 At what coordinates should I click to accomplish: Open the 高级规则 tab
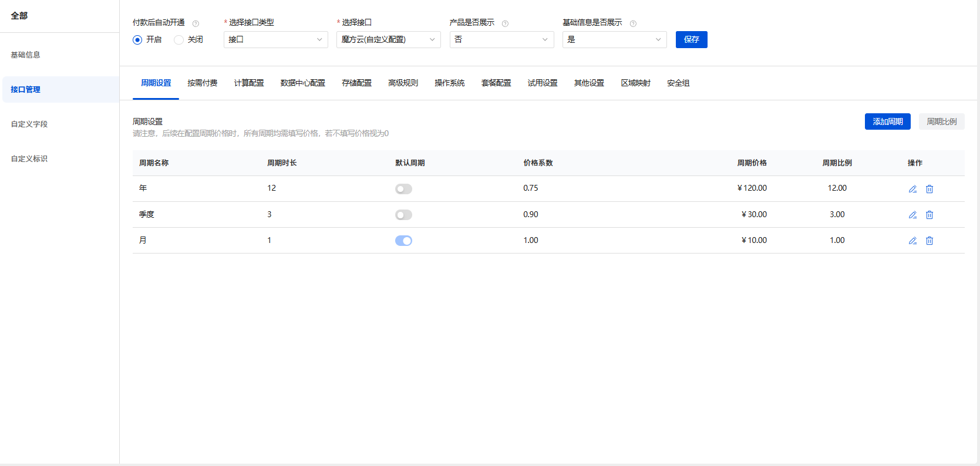[x=403, y=83]
